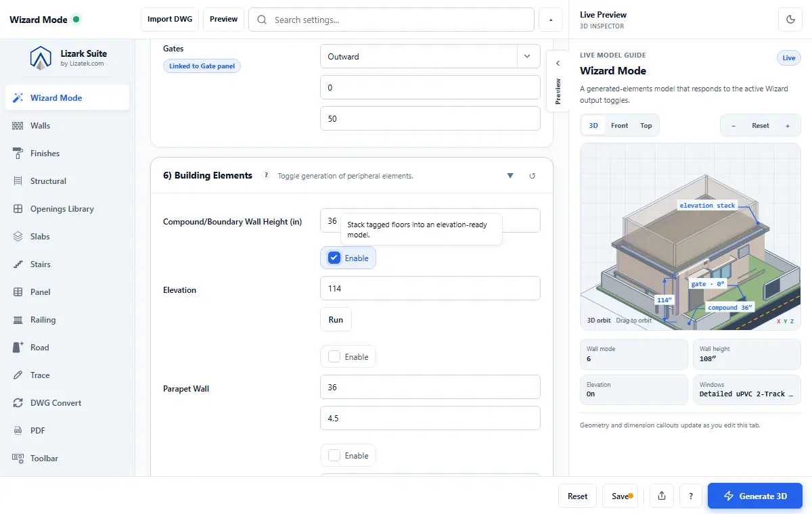Viewport: 812px width, 514px height.
Task: Edit the Parapet Wall 36 field
Action: pos(430,387)
